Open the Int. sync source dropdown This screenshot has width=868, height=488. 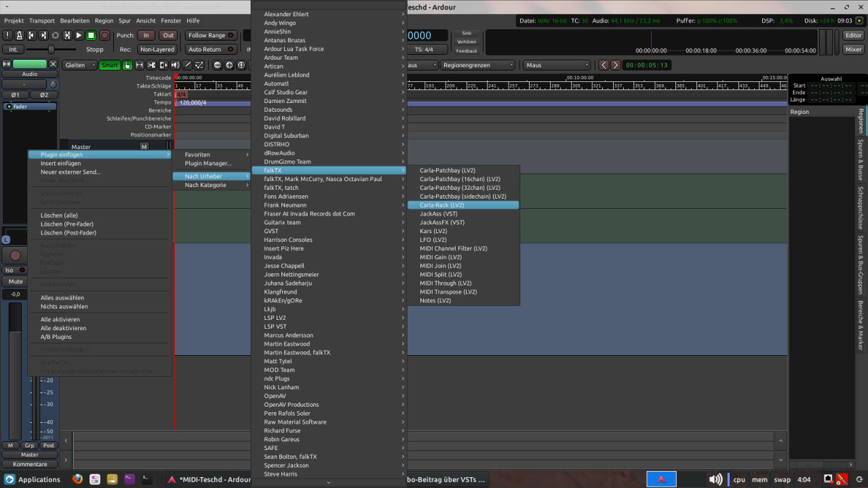13,49
